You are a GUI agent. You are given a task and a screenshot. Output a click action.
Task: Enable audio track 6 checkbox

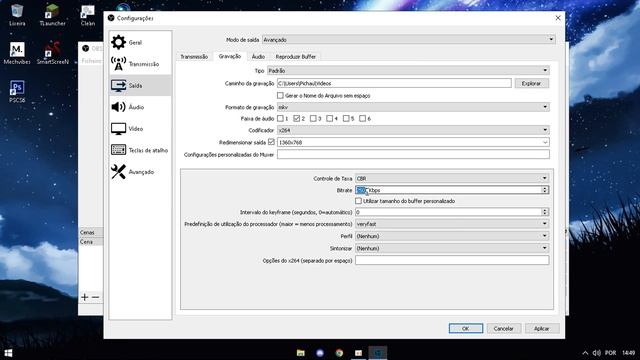[x=362, y=118]
